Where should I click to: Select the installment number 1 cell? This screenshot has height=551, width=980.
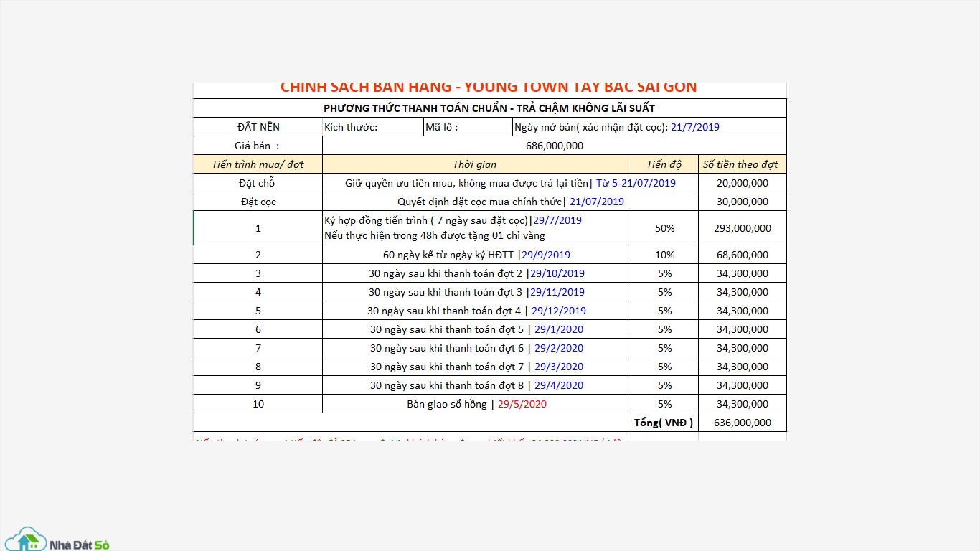point(258,228)
